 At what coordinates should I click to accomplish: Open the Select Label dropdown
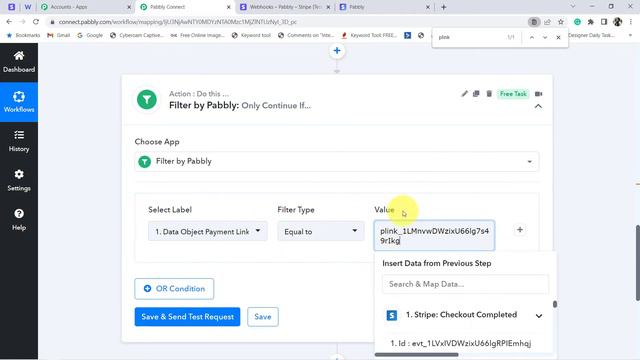(x=208, y=231)
